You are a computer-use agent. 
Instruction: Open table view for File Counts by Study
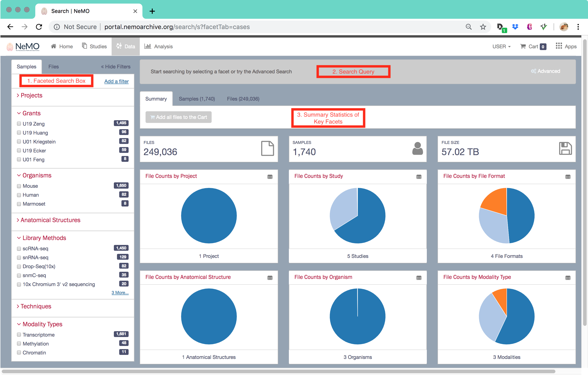(x=419, y=177)
